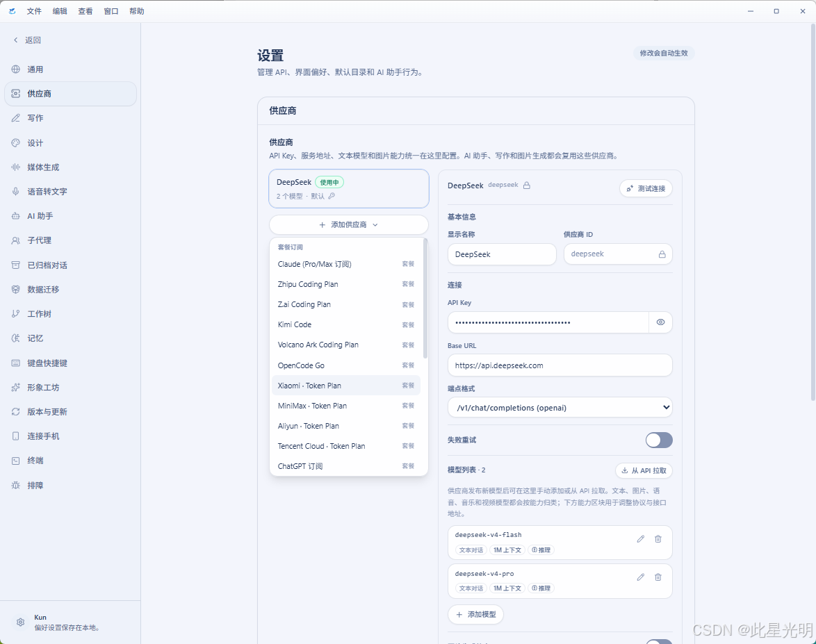Click the 测试连接 button
816x644 pixels.
[x=646, y=188]
